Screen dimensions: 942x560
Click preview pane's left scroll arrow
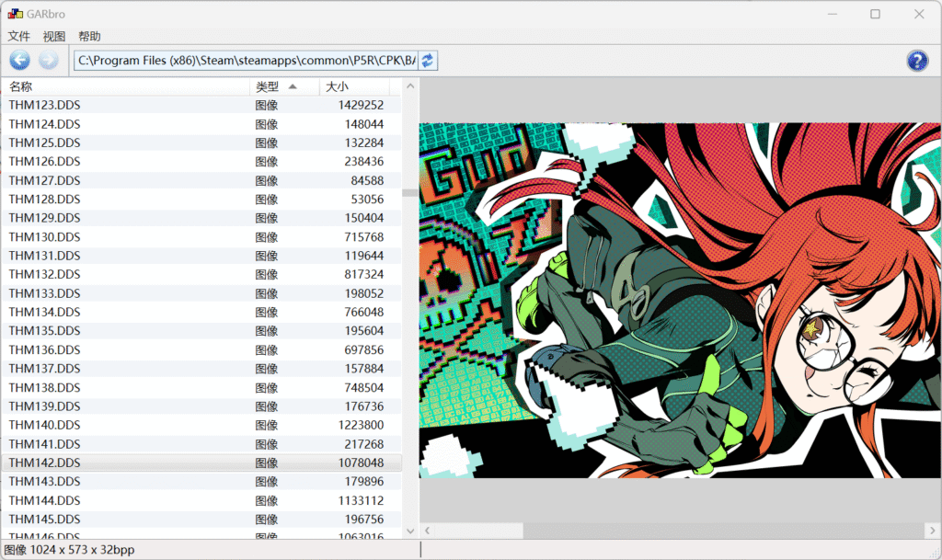tap(427, 531)
